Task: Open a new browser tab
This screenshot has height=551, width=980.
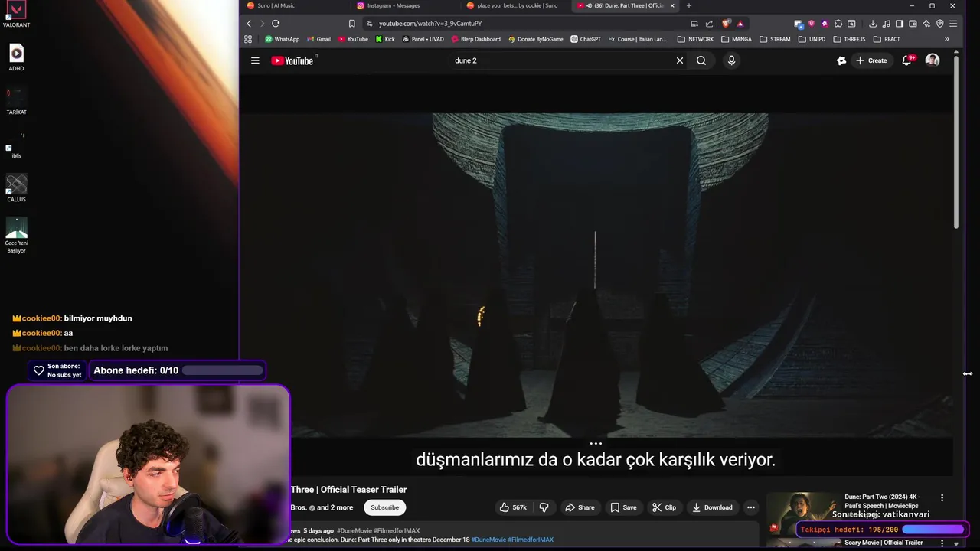Action: [x=688, y=5]
